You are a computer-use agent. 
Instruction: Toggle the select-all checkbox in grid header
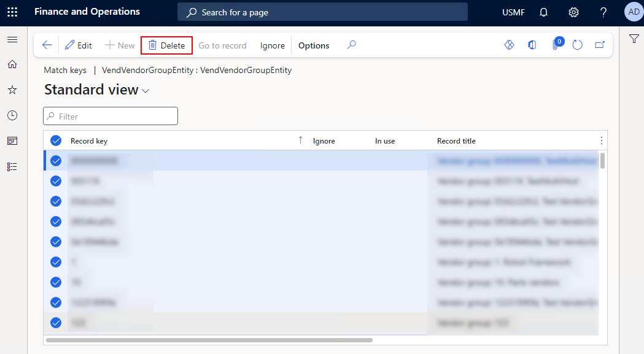coord(56,141)
